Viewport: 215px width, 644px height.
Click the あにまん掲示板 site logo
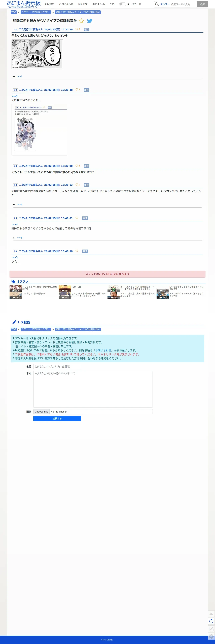[x=24, y=4]
